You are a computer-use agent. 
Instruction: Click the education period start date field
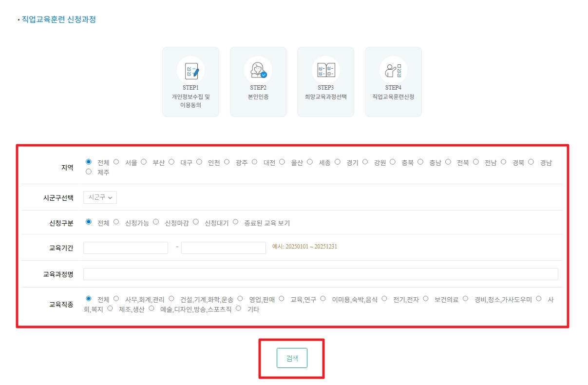pos(125,248)
